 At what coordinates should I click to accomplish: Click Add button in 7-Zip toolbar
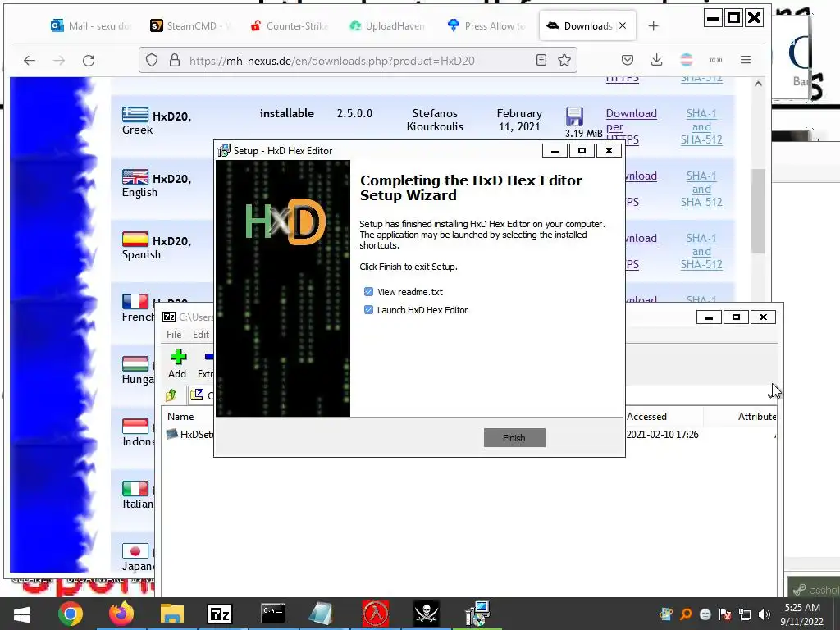click(177, 363)
